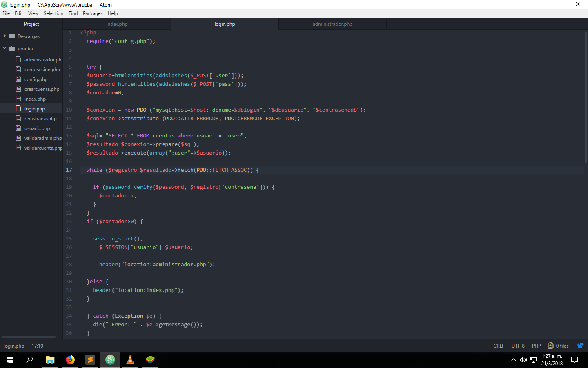Click the 0 files git status
Image resolution: width=588 pixels, height=368 pixels.
[x=558, y=346]
